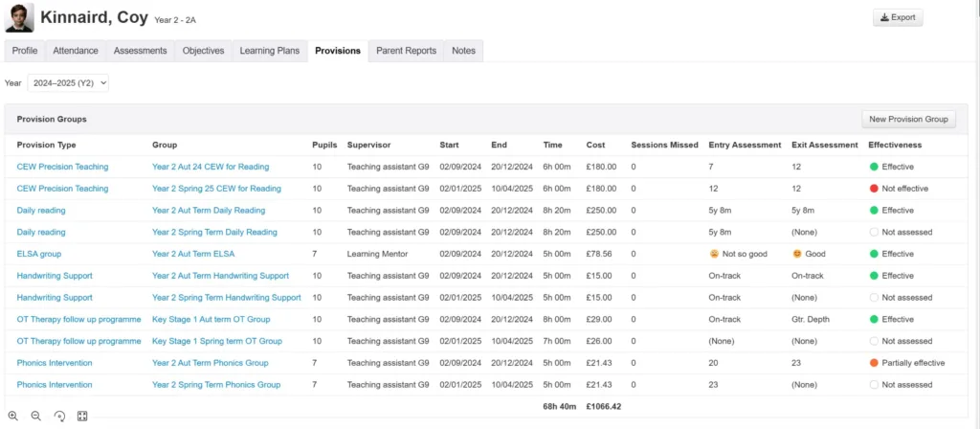Open Year 2 Aut Term Daily Reading group
980x429 pixels.
(209, 211)
